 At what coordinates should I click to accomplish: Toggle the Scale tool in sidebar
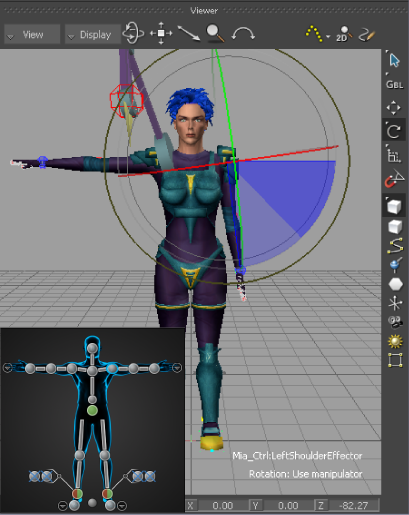(394, 155)
